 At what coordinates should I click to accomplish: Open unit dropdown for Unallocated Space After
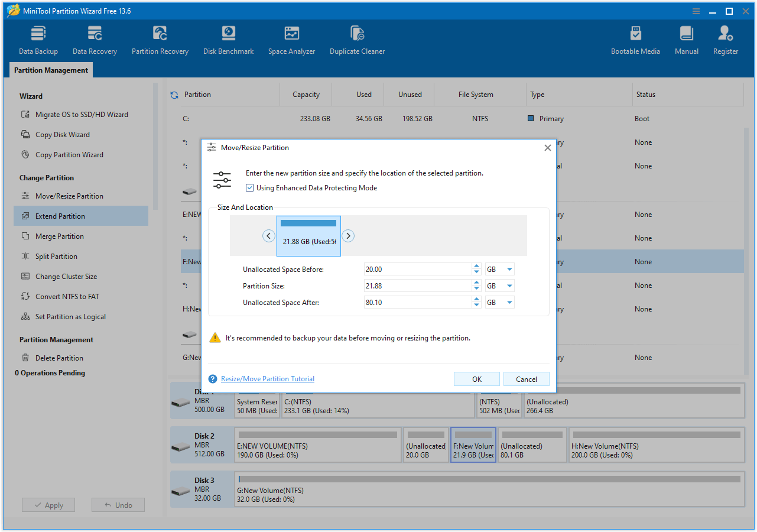[x=499, y=303]
